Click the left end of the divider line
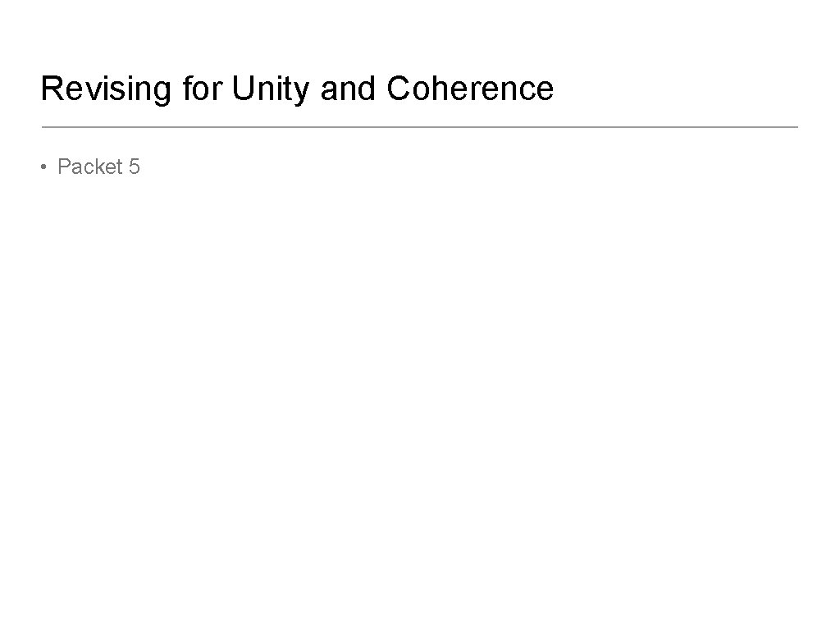The image size is (840, 630). point(44,127)
